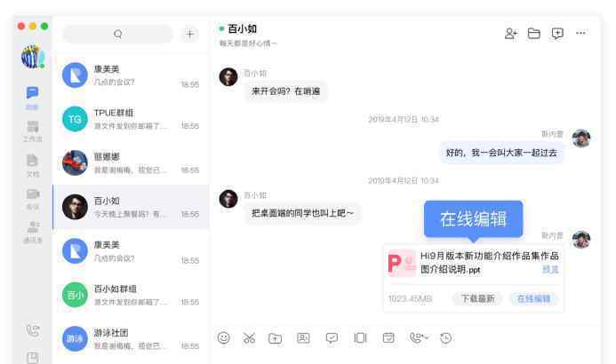The height and width of the screenshot is (364, 616).
Task: Click the 在线编辑 button on file card
Action: (x=533, y=299)
